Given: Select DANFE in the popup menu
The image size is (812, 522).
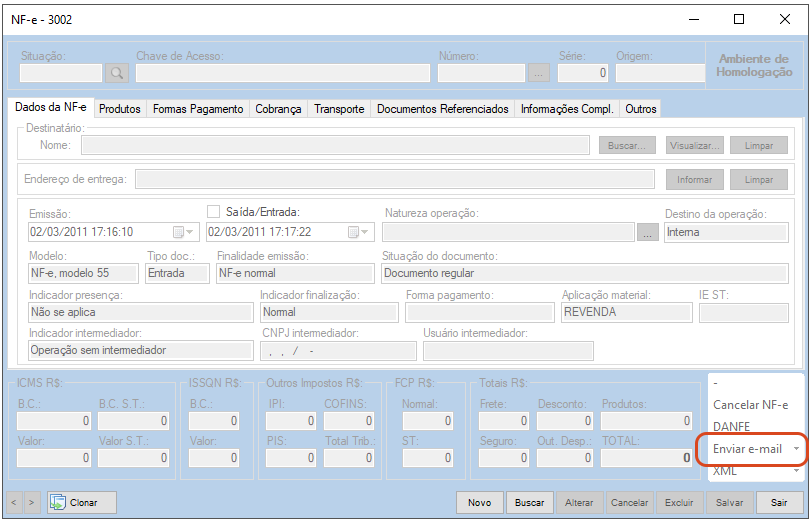Looking at the screenshot, I should tap(732, 427).
